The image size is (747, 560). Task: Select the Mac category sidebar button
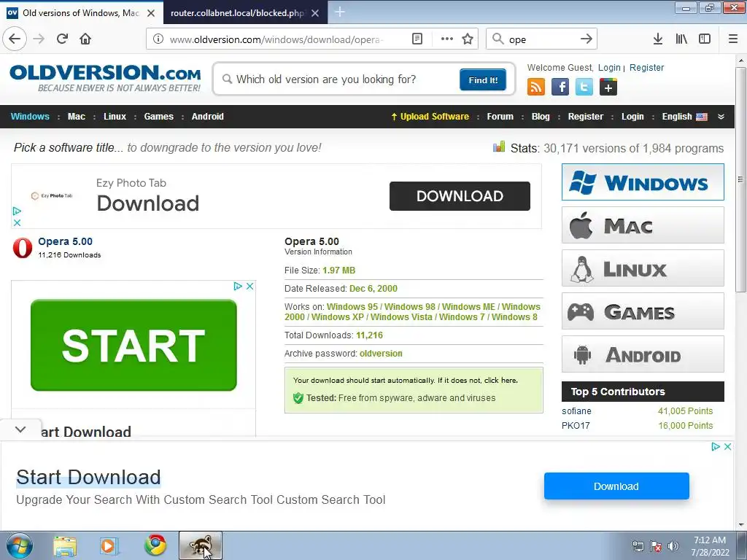click(x=643, y=225)
